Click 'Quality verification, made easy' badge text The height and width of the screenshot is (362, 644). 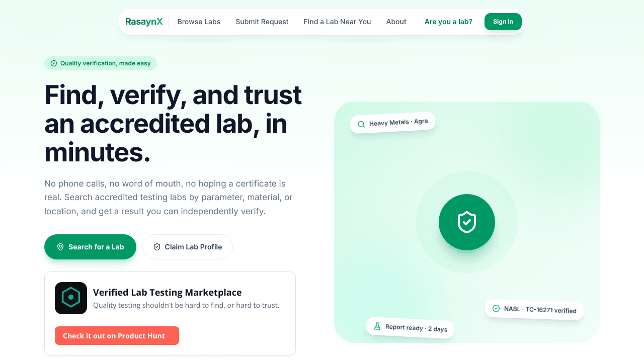(x=106, y=63)
